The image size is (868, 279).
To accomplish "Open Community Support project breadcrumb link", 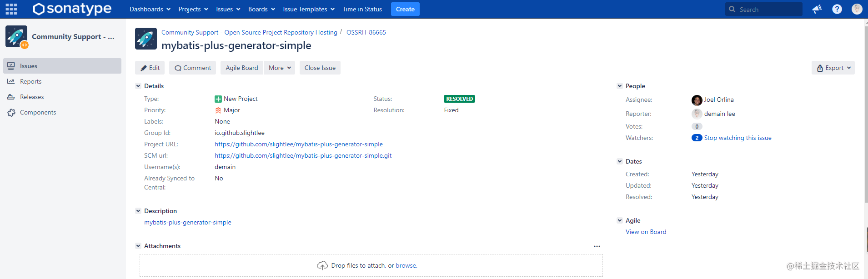I will (249, 32).
